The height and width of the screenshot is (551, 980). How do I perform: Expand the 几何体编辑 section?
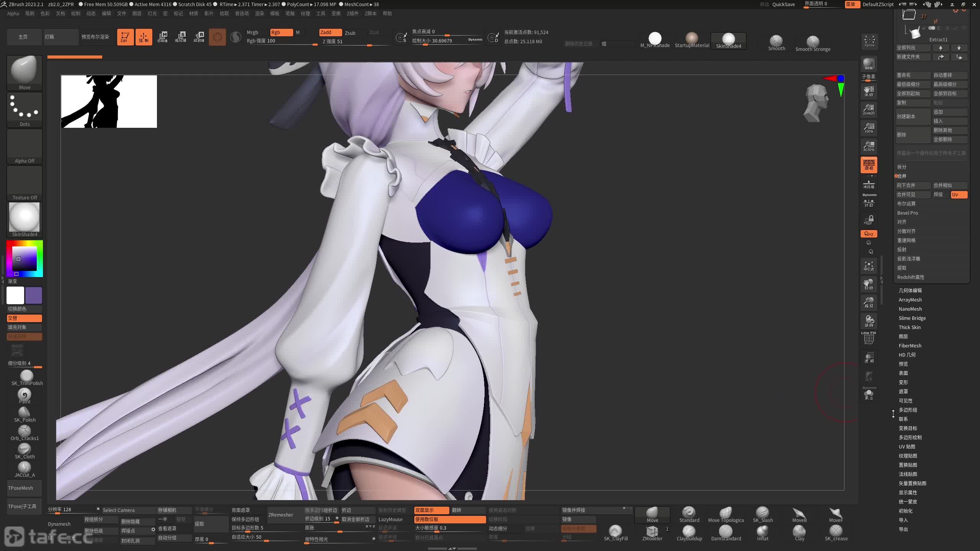[x=910, y=290]
